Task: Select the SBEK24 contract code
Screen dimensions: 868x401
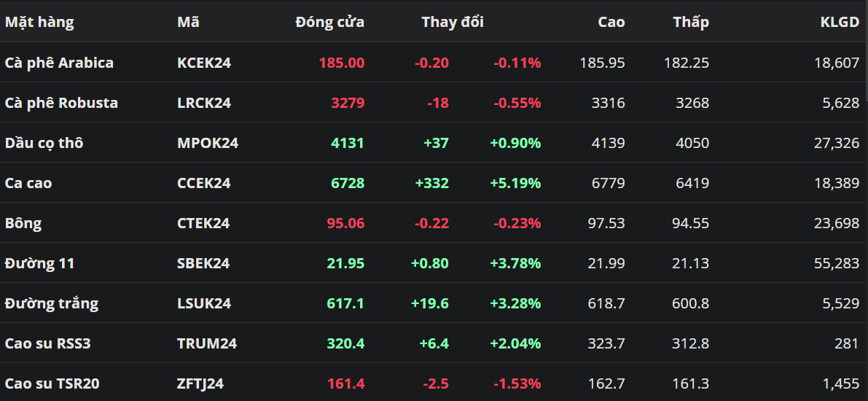Action: tap(203, 263)
